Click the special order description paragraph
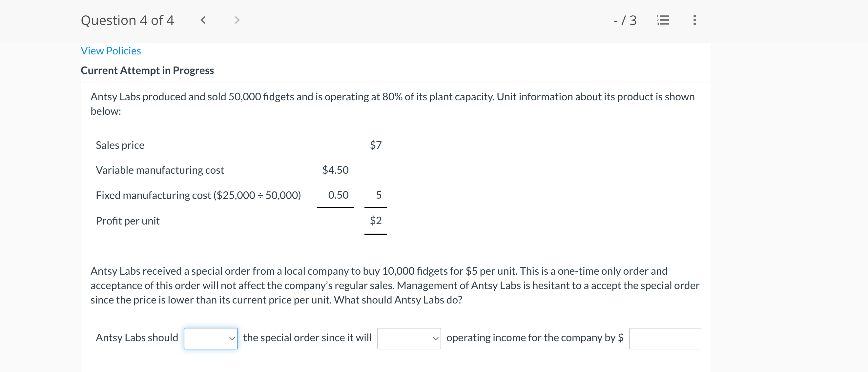The height and width of the screenshot is (372, 868). click(x=394, y=285)
